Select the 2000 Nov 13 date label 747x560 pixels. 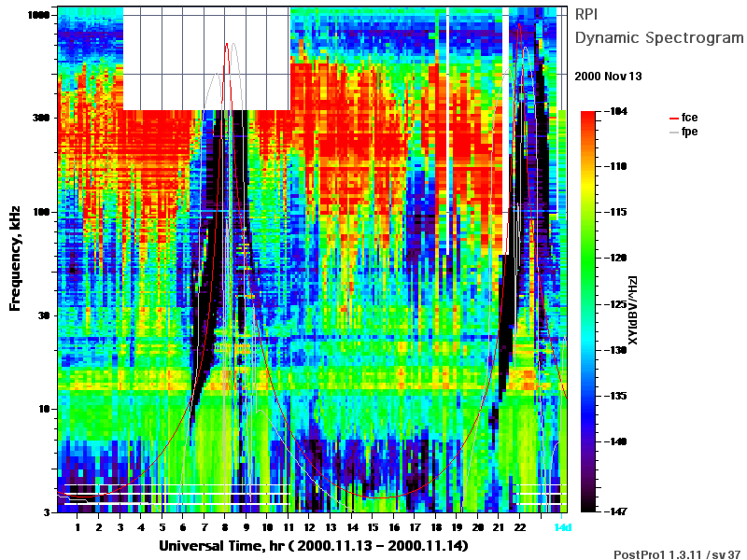[608, 77]
